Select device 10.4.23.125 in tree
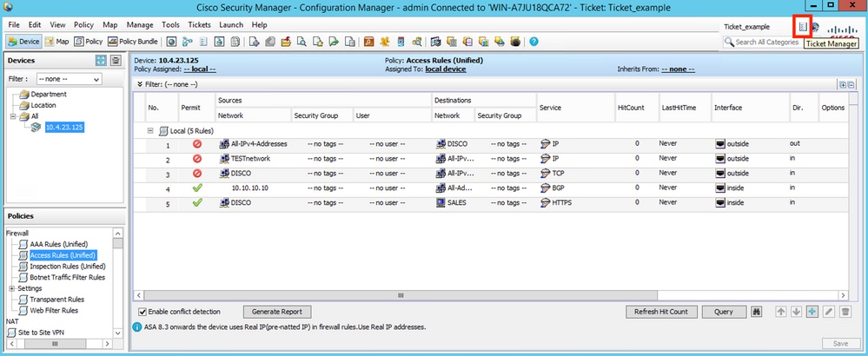Screen dimensions: 868x356 [64, 127]
